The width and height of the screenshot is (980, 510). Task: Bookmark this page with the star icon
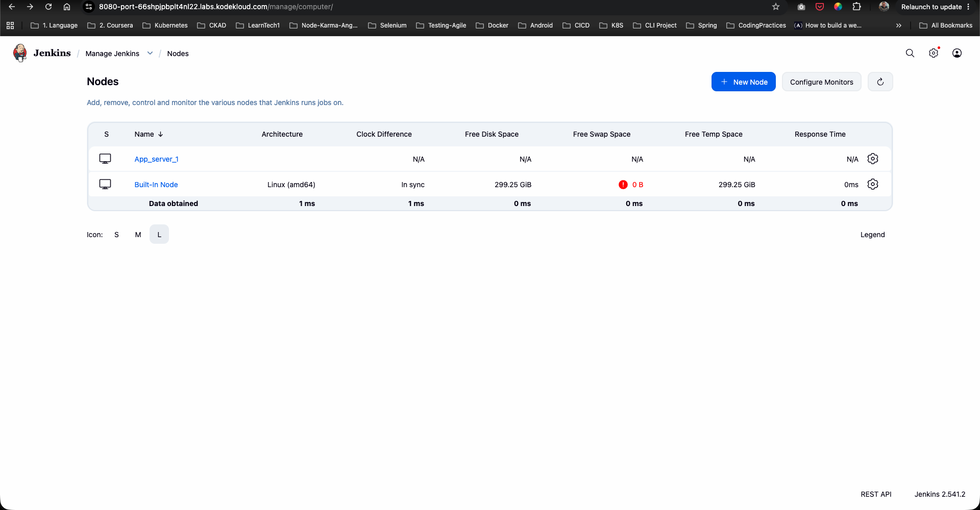click(776, 7)
